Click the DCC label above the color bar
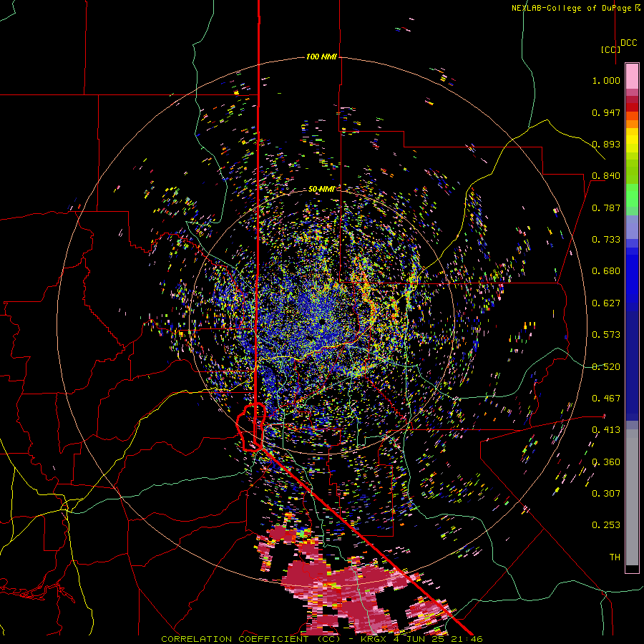The width and height of the screenshot is (644, 644). 629,43
